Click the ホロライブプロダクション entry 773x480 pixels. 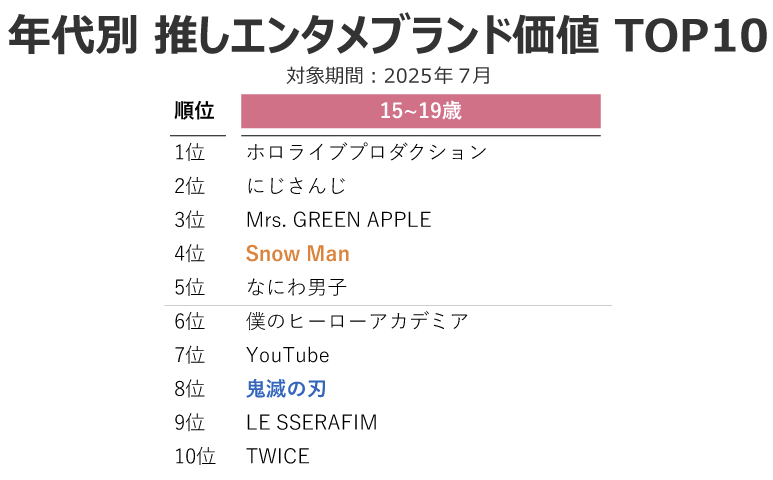(x=367, y=152)
